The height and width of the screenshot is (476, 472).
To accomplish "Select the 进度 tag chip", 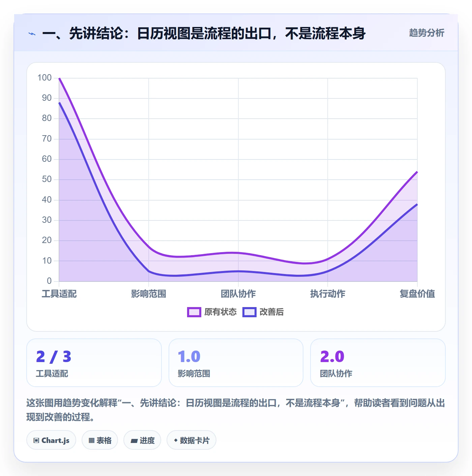I will coord(142,440).
